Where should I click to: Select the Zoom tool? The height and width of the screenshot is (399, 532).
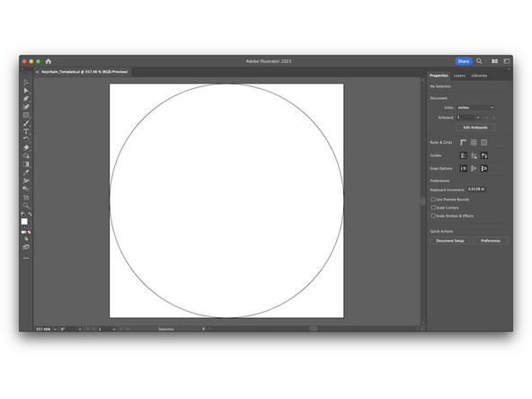click(x=26, y=205)
